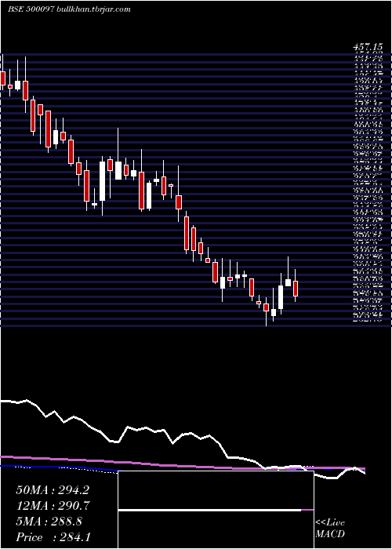Click the bullkhan.tbrjar.com watermark text
This screenshot has width=392, height=549.
[x=93, y=9]
